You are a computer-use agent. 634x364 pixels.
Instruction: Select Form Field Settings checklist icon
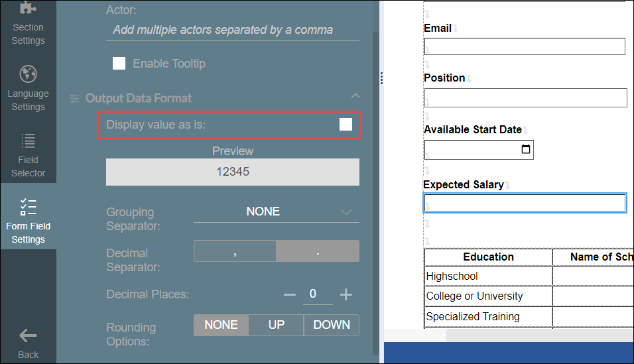(x=28, y=206)
